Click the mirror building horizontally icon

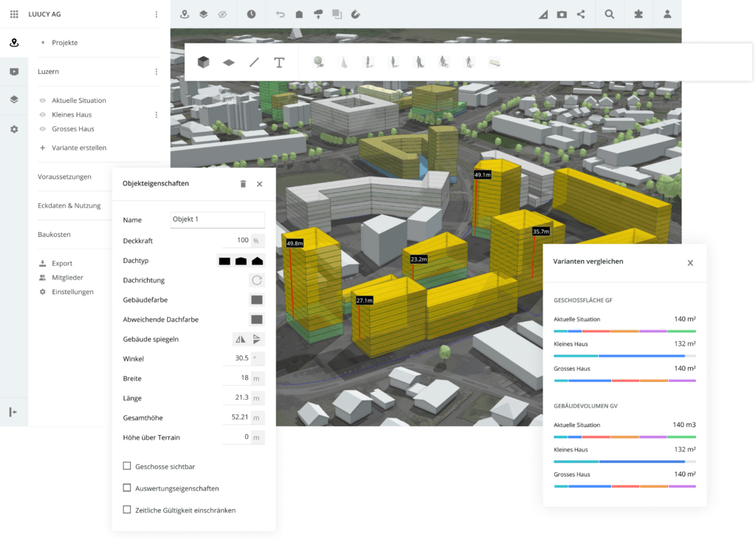[x=240, y=339]
